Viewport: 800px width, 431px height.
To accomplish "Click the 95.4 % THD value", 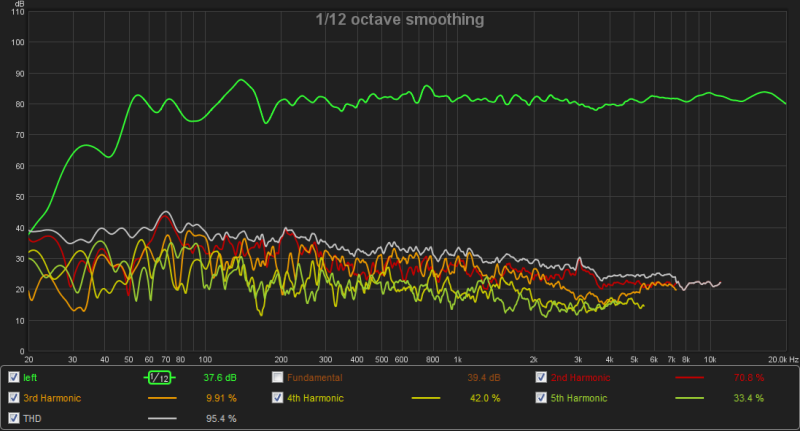I will pyautogui.click(x=221, y=419).
